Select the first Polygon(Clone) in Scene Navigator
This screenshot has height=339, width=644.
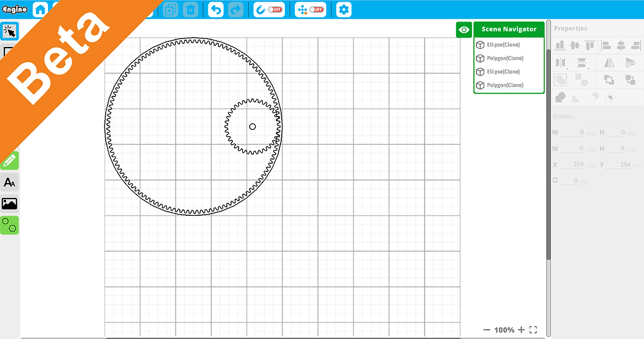pyautogui.click(x=505, y=58)
